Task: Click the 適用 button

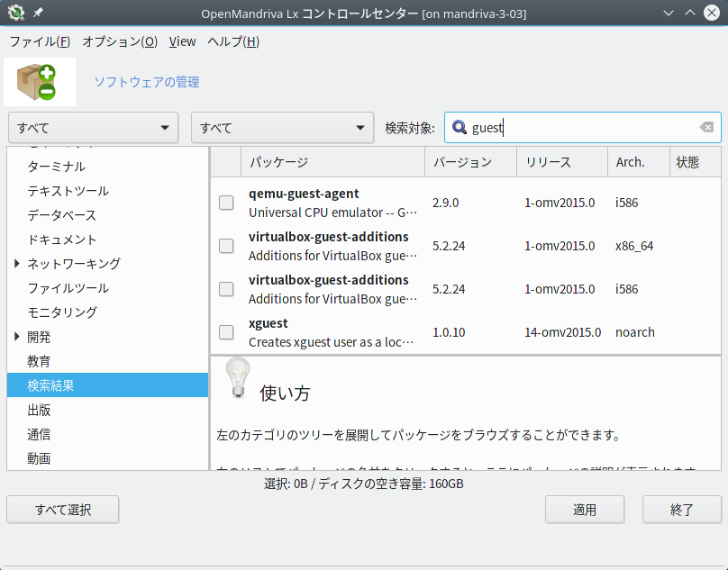Action: coord(585,510)
